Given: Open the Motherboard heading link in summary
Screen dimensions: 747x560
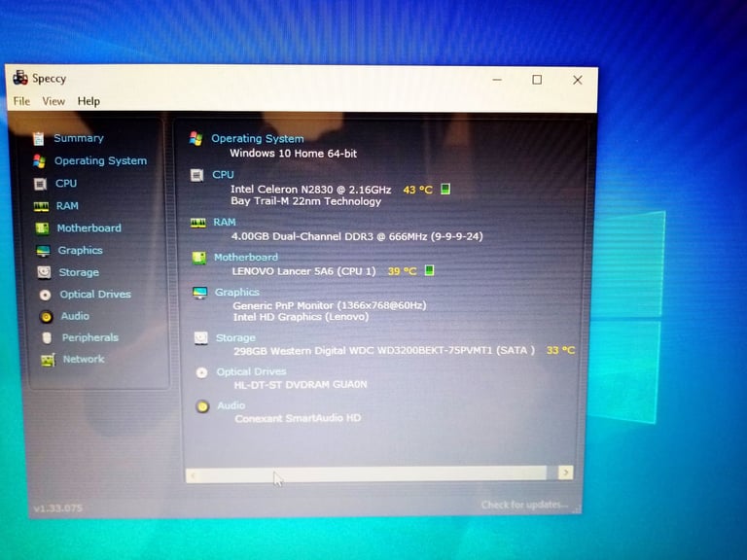Looking at the screenshot, I should pos(246,257).
